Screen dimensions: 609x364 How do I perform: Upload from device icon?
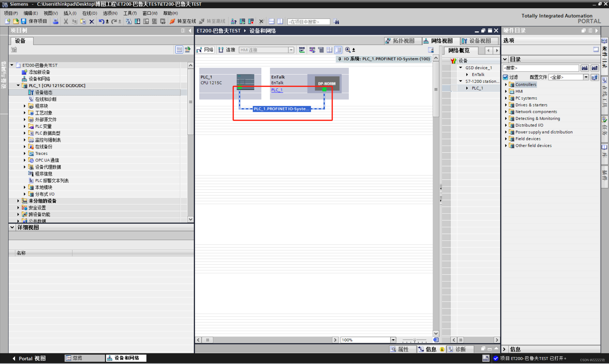[x=146, y=22]
